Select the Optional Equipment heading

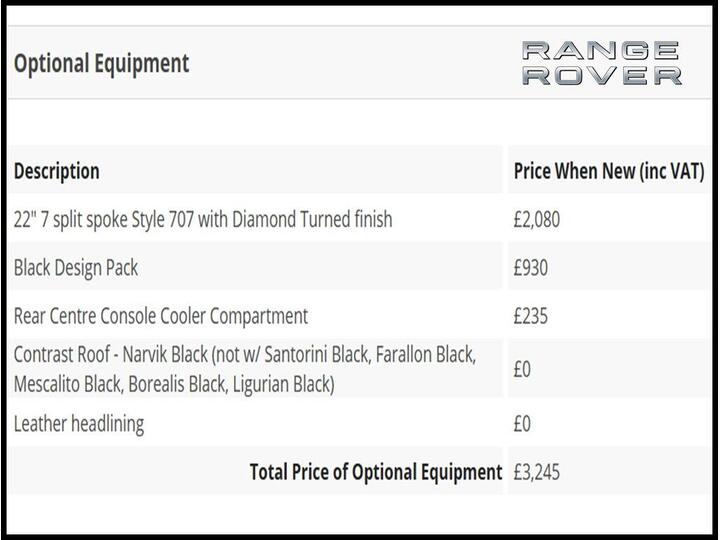pyautogui.click(x=101, y=63)
